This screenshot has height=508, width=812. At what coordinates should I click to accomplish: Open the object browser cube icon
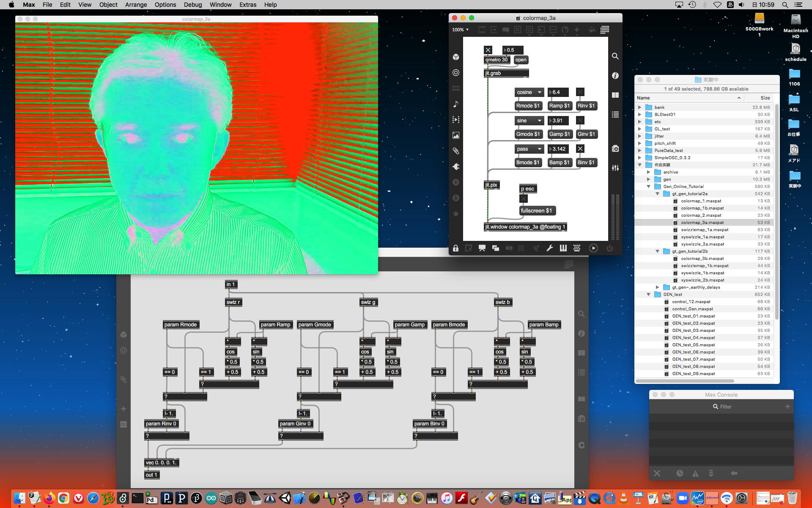[x=456, y=57]
